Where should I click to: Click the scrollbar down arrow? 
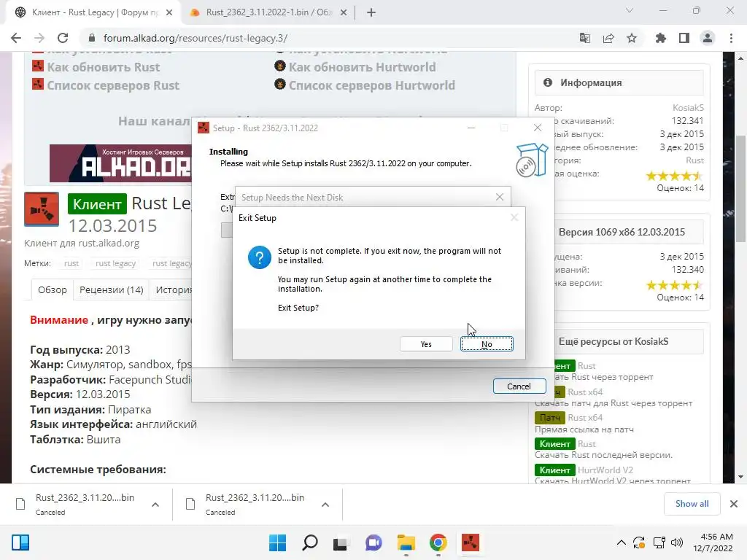coord(740,477)
